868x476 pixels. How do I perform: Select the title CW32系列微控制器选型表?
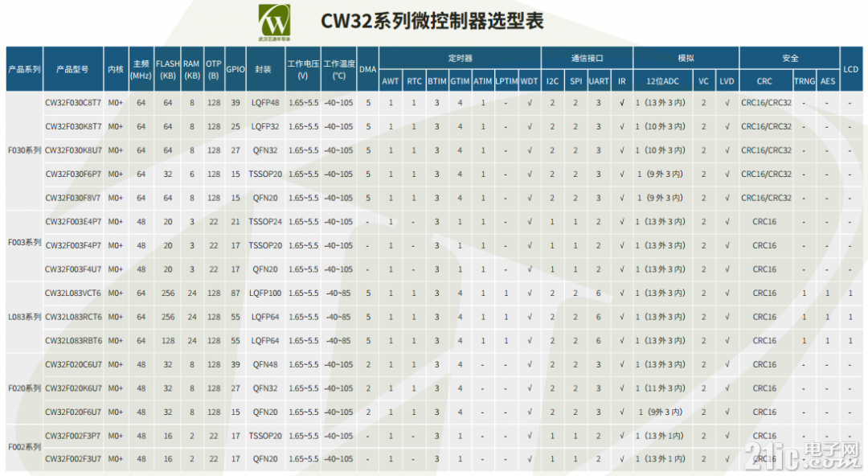pos(432,21)
